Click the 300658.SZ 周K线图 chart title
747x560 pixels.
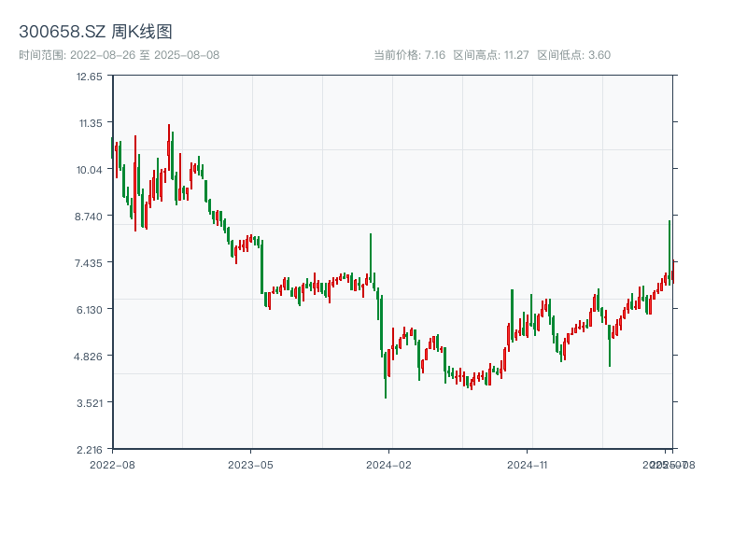click(95, 33)
